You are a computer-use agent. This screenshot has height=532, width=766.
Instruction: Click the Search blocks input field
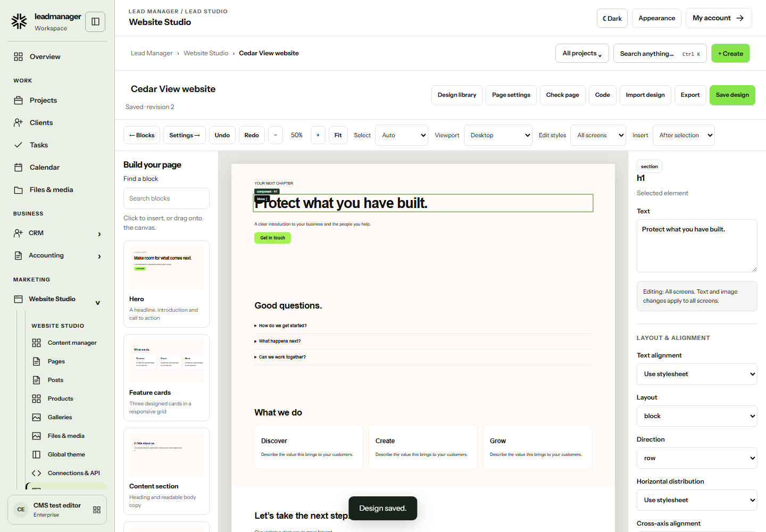click(166, 198)
